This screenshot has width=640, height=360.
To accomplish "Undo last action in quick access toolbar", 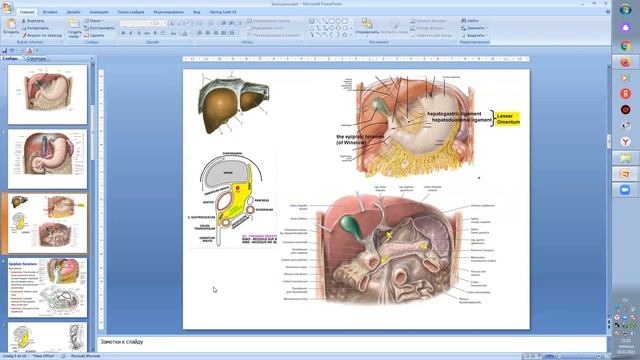I will pyautogui.click(x=12, y=51).
